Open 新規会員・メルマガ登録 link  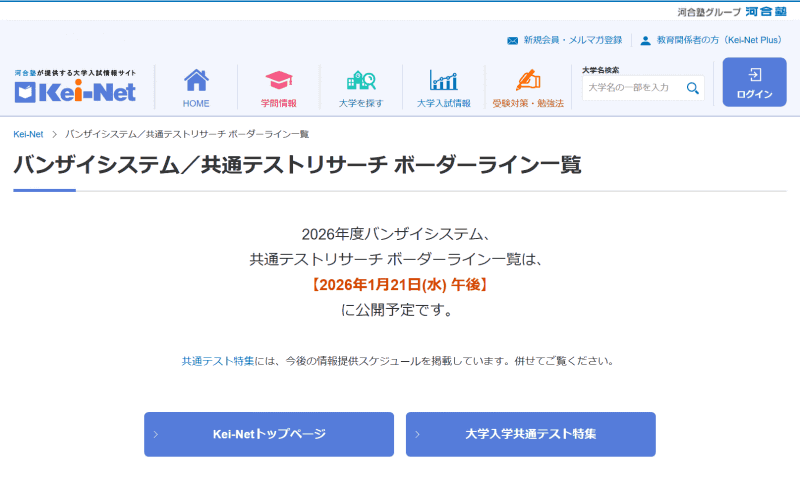[x=573, y=40]
